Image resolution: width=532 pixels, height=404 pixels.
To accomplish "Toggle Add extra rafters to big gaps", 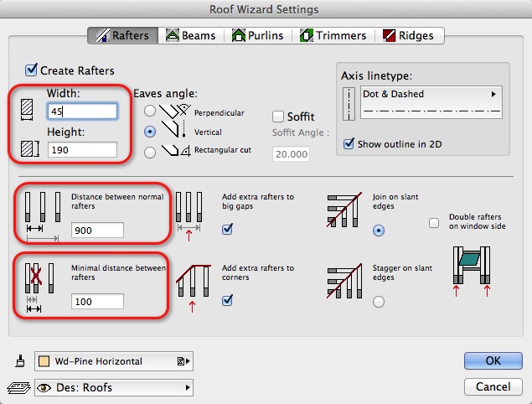I will tap(227, 229).
